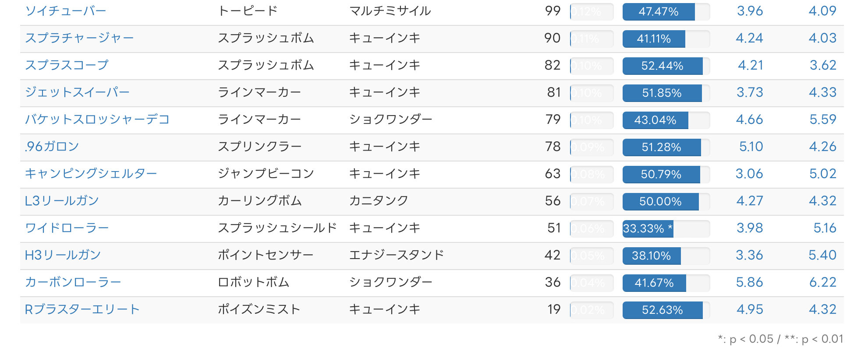Open the ソイチューバー weapon link
Image resolution: width=868 pixels, height=354 pixels.
[x=66, y=11]
